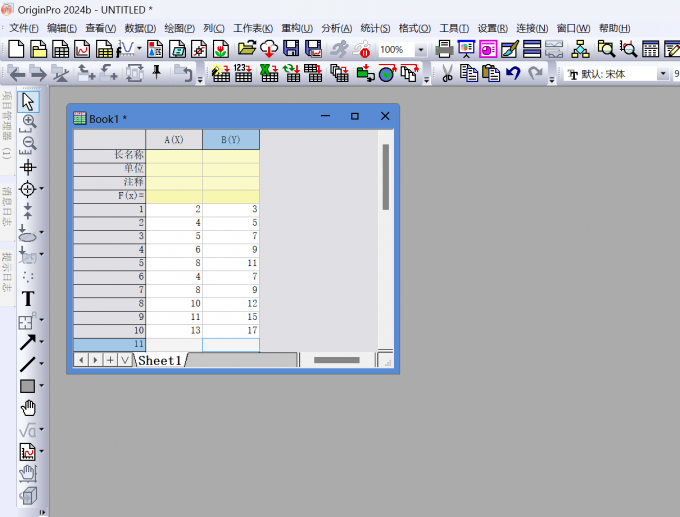The height and width of the screenshot is (517, 680).
Task: Click the Slide Show of Graphs icon
Action: click(466, 49)
